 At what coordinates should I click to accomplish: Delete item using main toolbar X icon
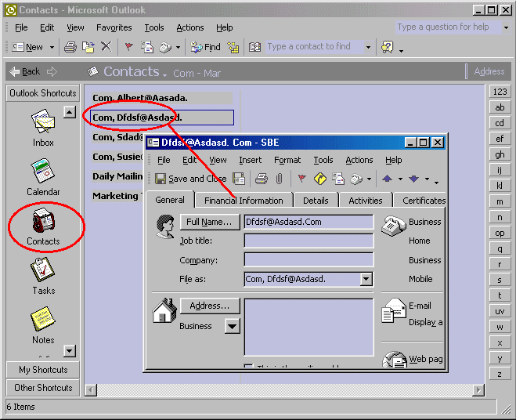[106, 47]
